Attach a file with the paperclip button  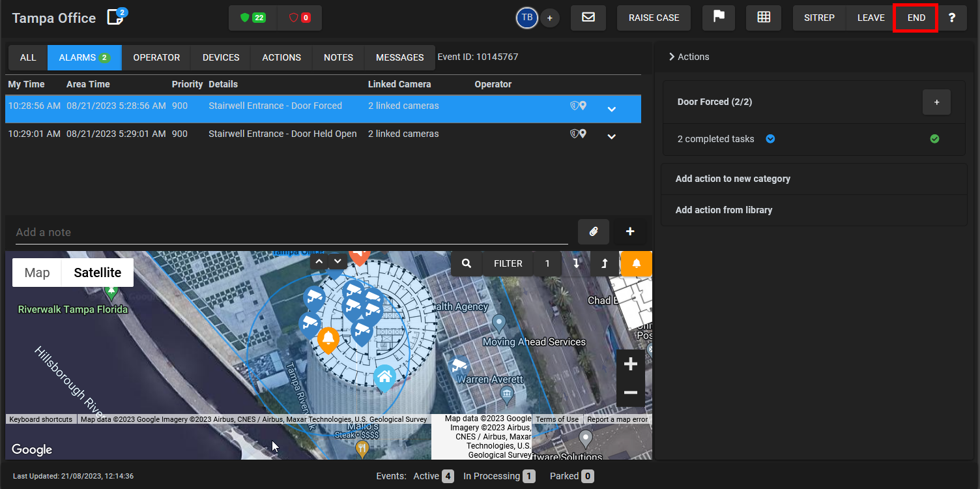point(594,231)
